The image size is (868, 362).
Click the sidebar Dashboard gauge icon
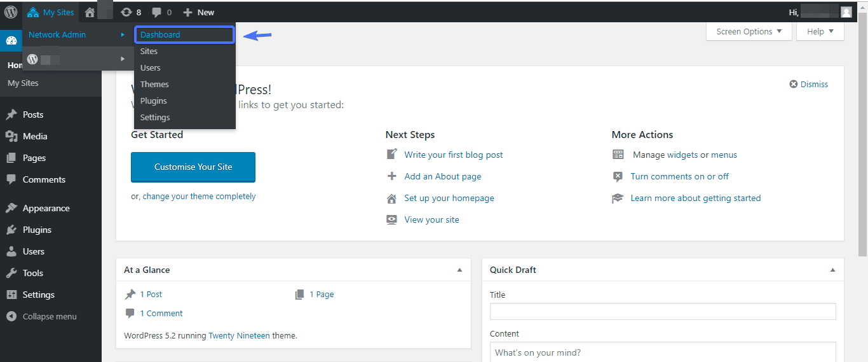coord(11,41)
